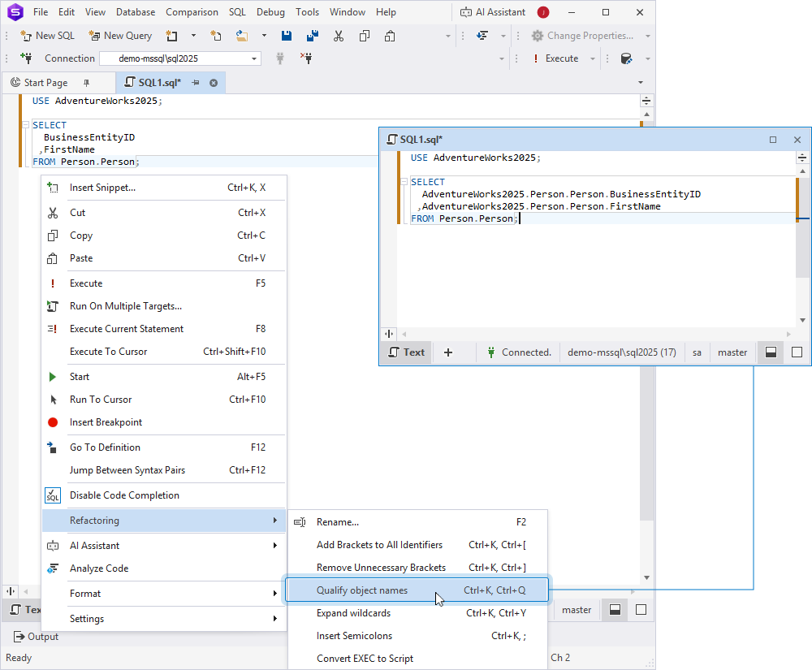The width and height of the screenshot is (812, 670).
Task: Click Convert EXEC to Script
Action: tap(417, 659)
